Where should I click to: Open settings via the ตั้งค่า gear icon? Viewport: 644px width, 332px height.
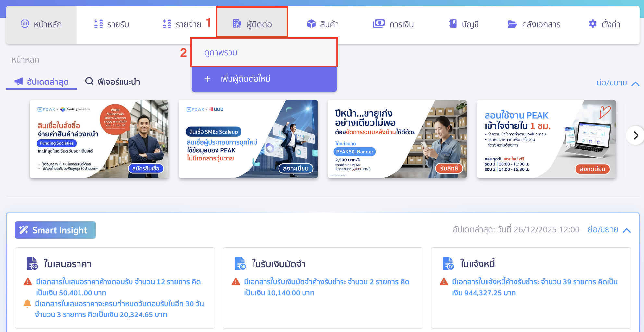point(593,24)
